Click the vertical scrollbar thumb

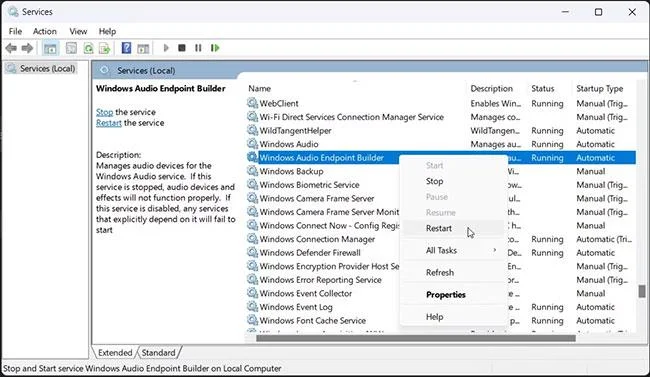(x=642, y=291)
